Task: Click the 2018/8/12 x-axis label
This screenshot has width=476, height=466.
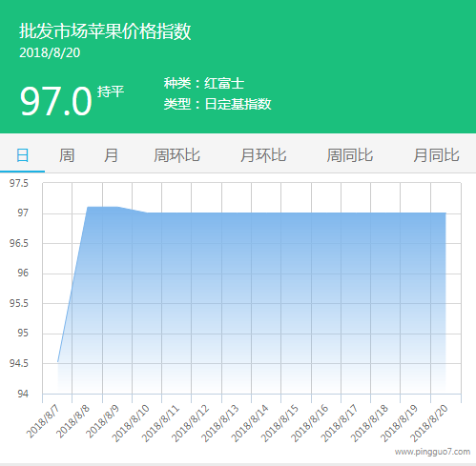Action: point(191,424)
